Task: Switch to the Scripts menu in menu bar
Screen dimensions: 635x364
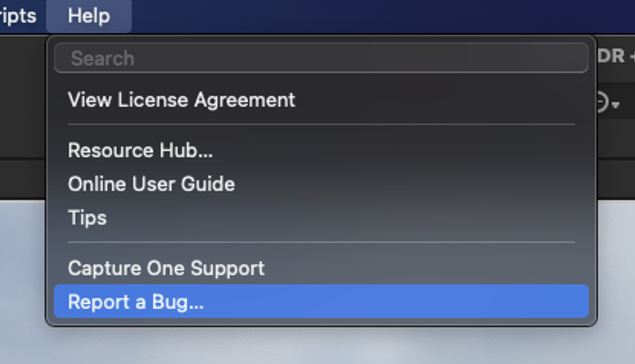Action: pyautogui.click(x=18, y=16)
